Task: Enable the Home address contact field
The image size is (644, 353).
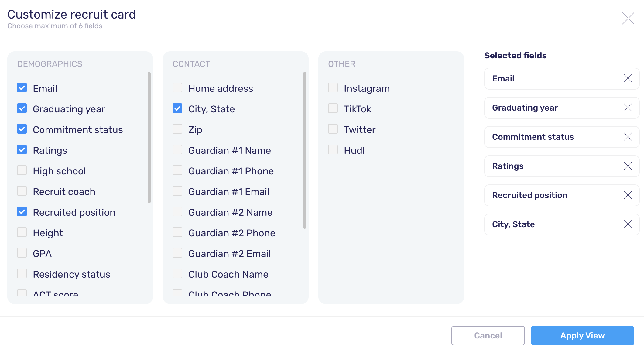Action: coord(177,87)
